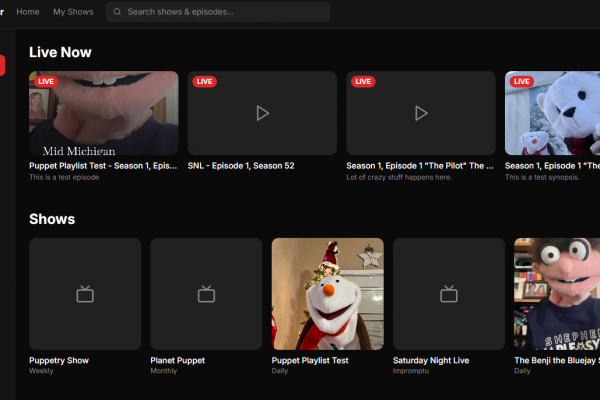Viewport: 600px width, 400px height.
Task: Click LIVE badge on Puppet Playlist Test stream
Action: tap(46, 81)
